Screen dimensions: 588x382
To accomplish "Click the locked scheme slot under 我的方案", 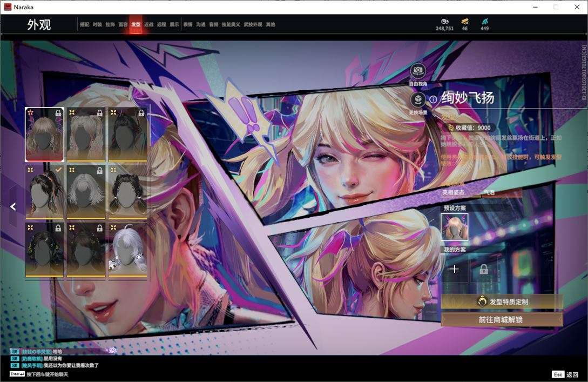I will pos(484,269).
